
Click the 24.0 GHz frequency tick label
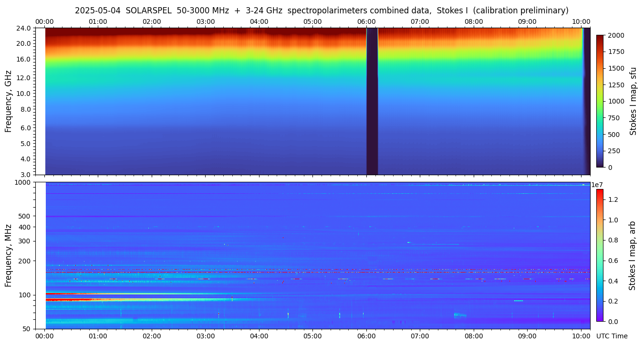24,28
